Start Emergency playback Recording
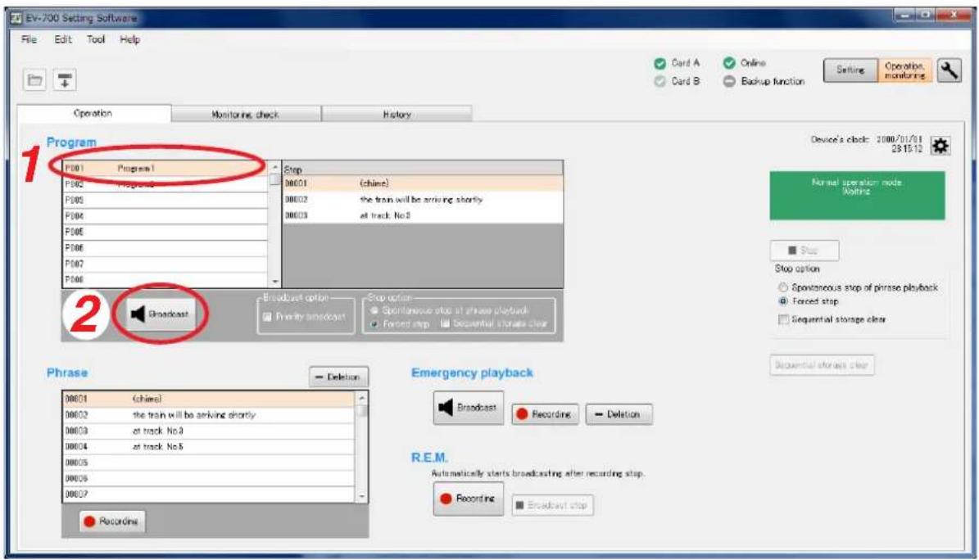 [545, 414]
